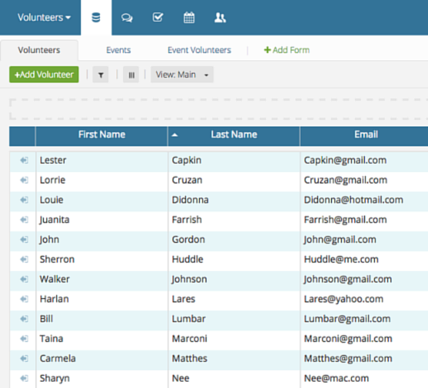Switch to the Volunteers tab
This screenshot has height=388, width=428.
click(39, 50)
